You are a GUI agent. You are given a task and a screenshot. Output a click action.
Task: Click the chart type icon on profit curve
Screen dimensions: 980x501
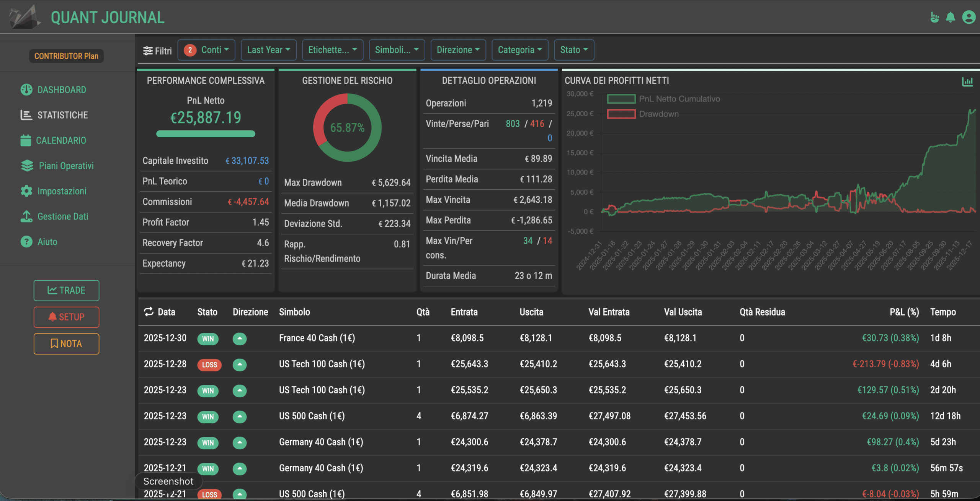(x=967, y=81)
